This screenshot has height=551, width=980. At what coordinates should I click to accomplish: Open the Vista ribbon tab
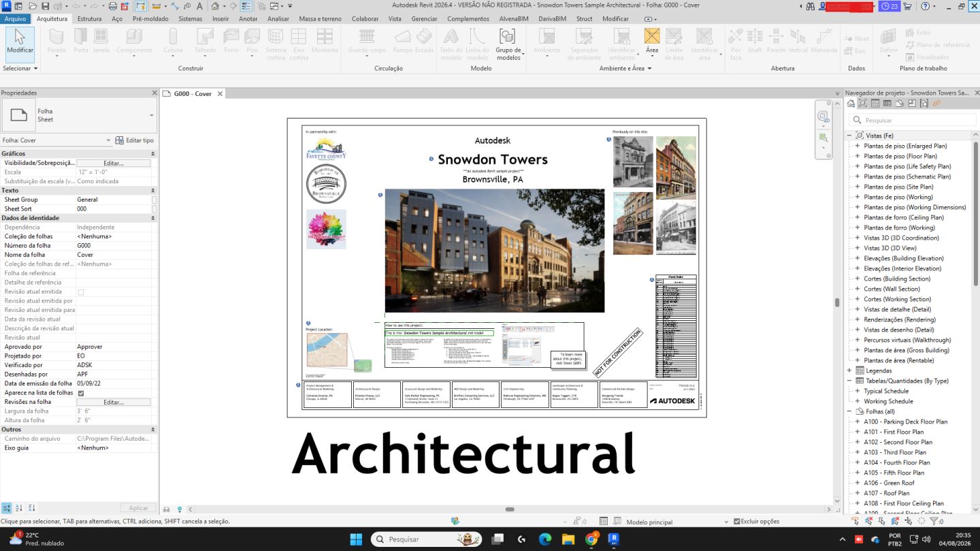tap(395, 19)
